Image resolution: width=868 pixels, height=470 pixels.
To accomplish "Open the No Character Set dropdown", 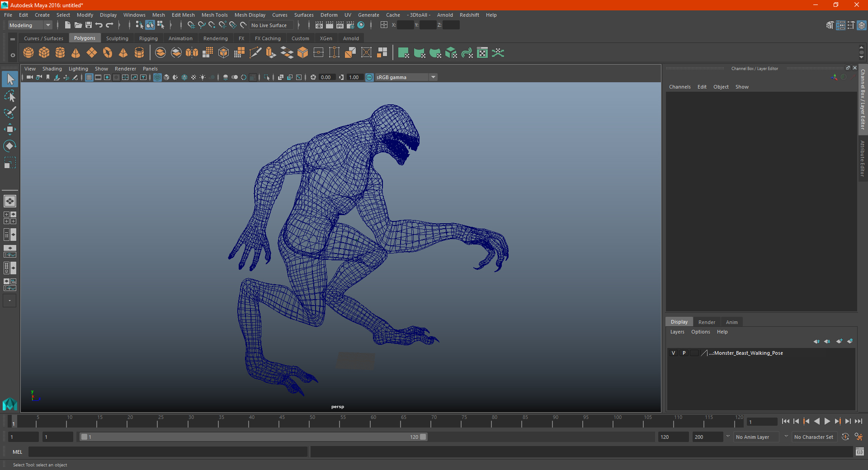I will [815, 437].
